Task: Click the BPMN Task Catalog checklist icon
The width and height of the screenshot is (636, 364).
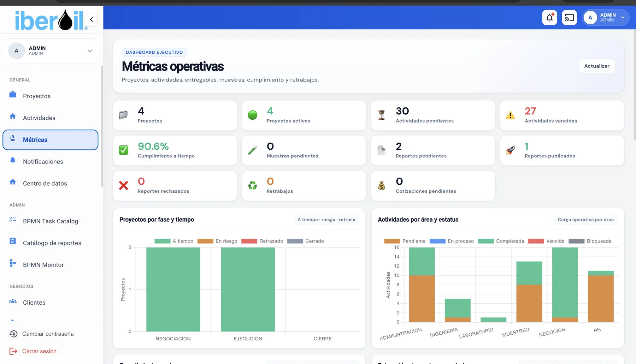Action: click(x=13, y=220)
